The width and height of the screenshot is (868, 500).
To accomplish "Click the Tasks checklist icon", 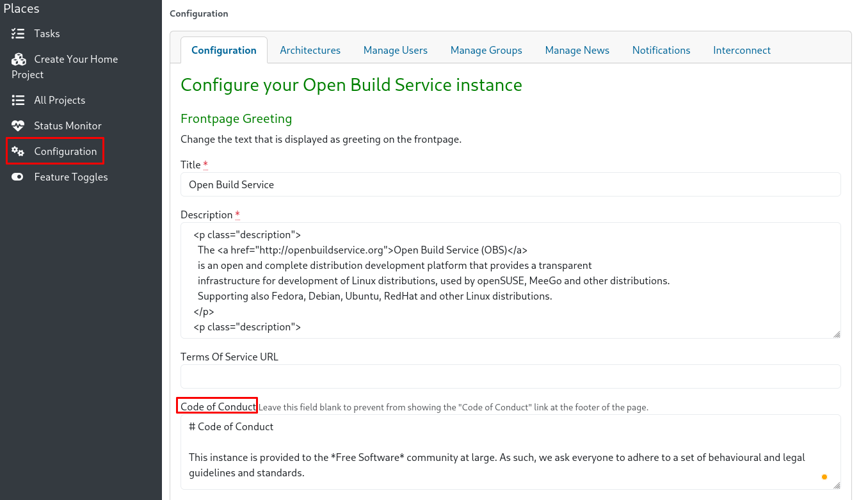I will 18,34.
